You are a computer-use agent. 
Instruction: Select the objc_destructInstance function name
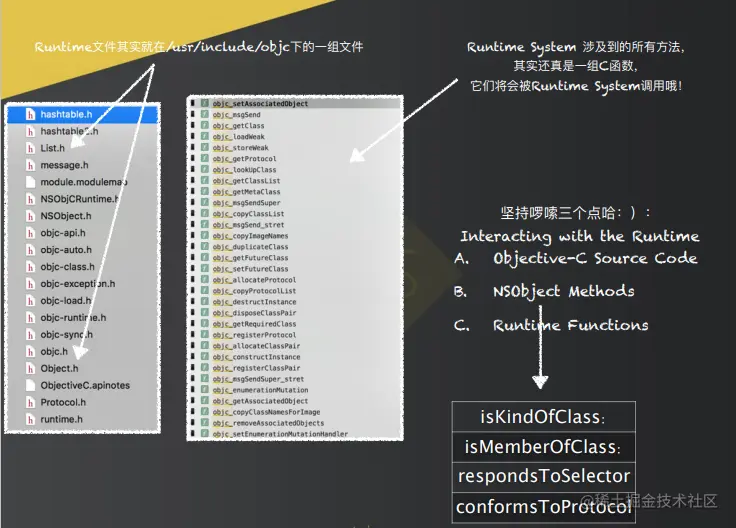[x=254, y=302]
